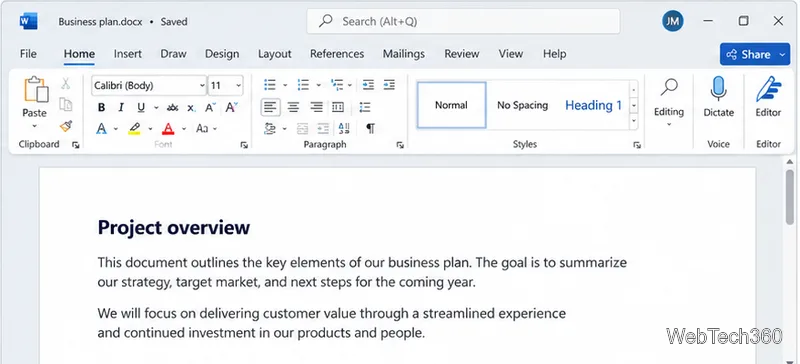Viewport: 800px width, 364px height.
Task: Expand the numbering library arrow
Action: (318, 85)
